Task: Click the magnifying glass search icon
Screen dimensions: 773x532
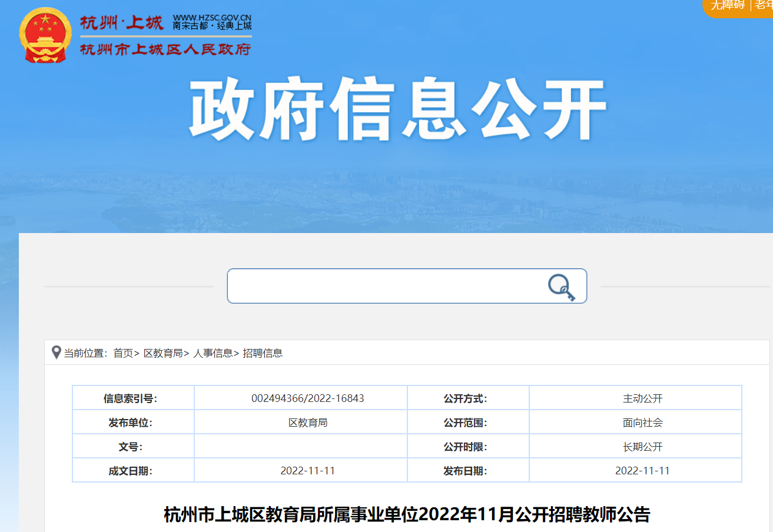Action: (x=561, y=287)
